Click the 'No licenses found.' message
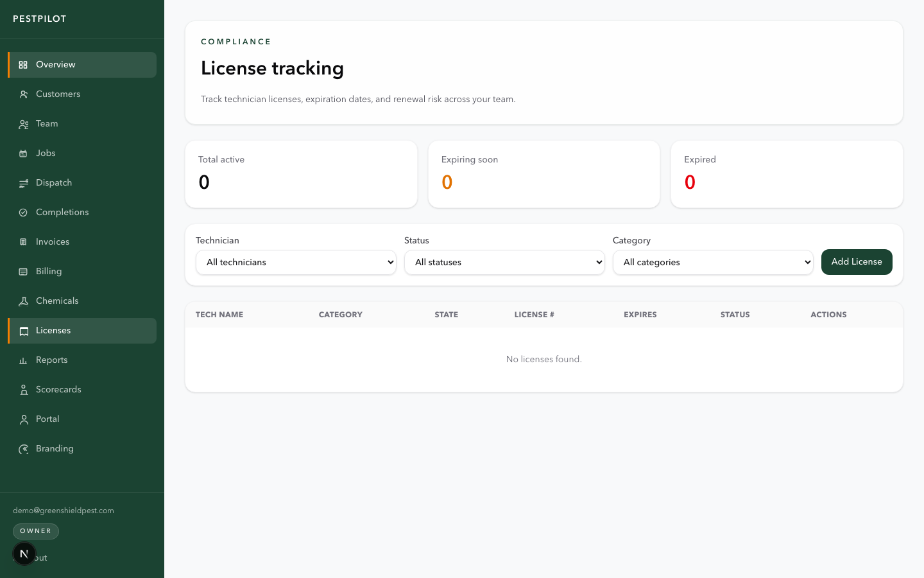 pyautogui.click(x=544, y=360)
